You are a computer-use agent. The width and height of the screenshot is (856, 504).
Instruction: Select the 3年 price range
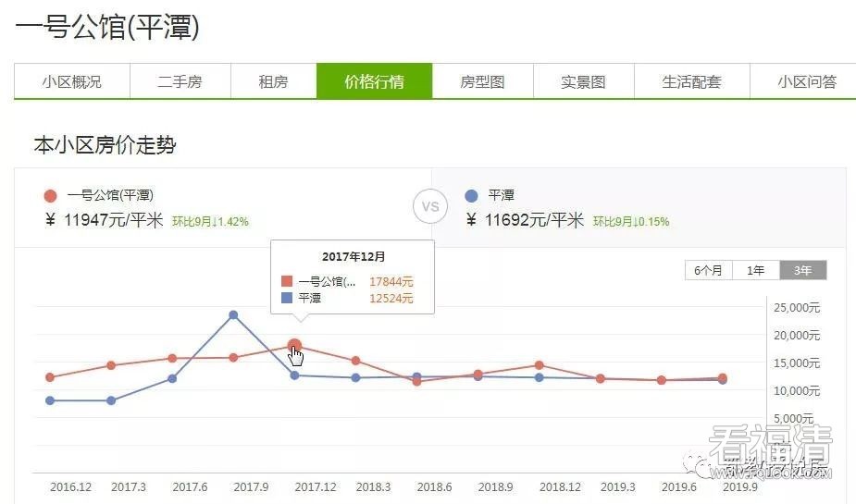pyautogui.click(x=802, y=271)
